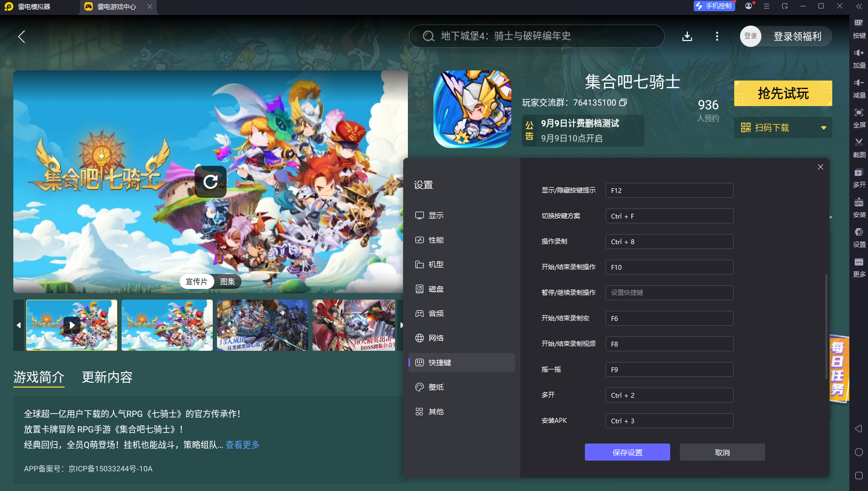This screenshot has width=868, height=491.
Task: Switch media view to 宣传片
Action: pos(197,281)
